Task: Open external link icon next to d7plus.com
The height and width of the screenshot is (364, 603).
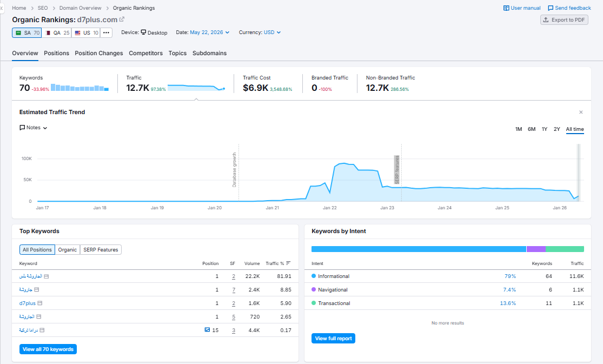Action: click(x=122, y=19)
